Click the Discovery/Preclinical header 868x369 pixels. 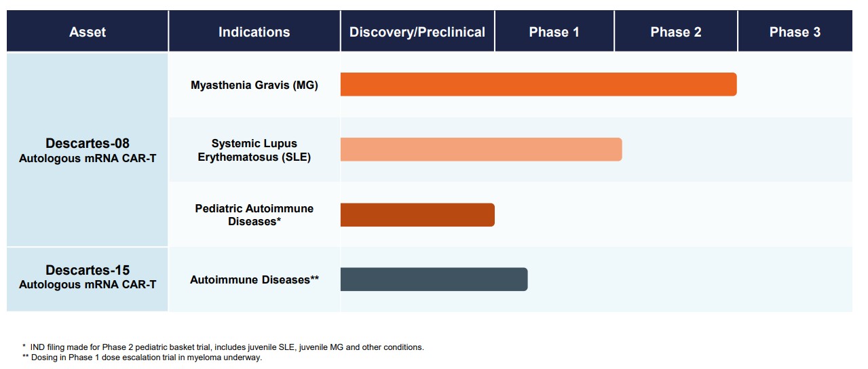(x=417, y=32)
